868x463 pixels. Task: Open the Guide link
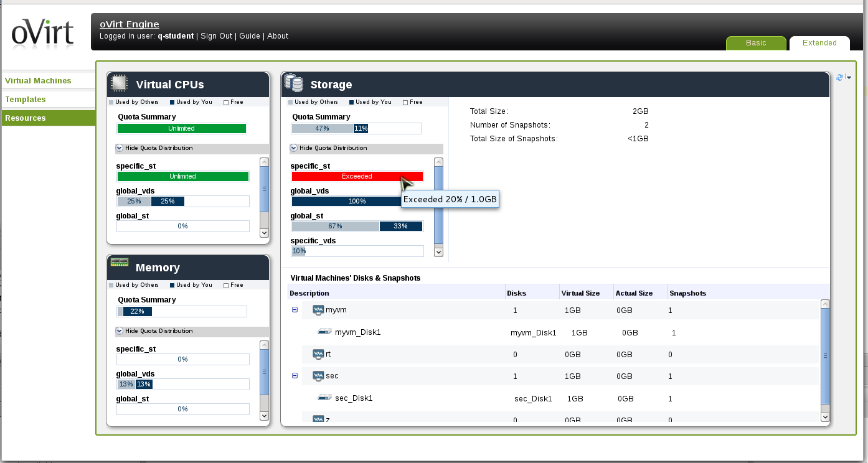250,36
